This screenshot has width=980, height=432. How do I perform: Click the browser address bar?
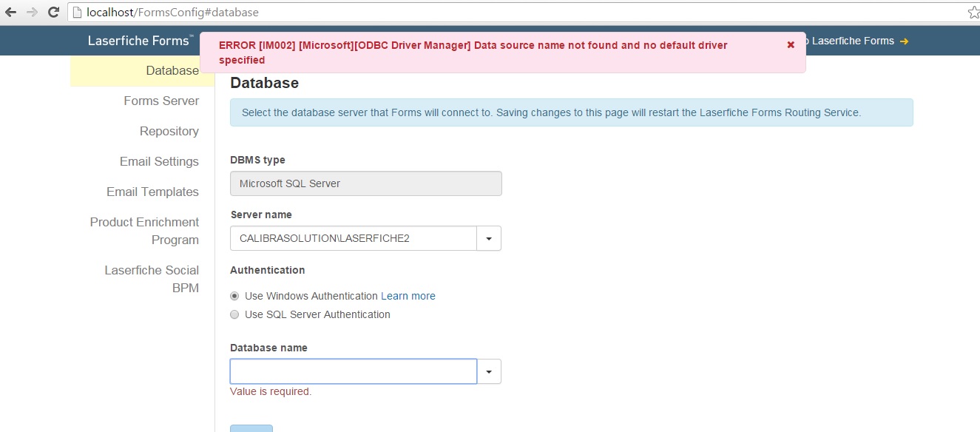518,13
